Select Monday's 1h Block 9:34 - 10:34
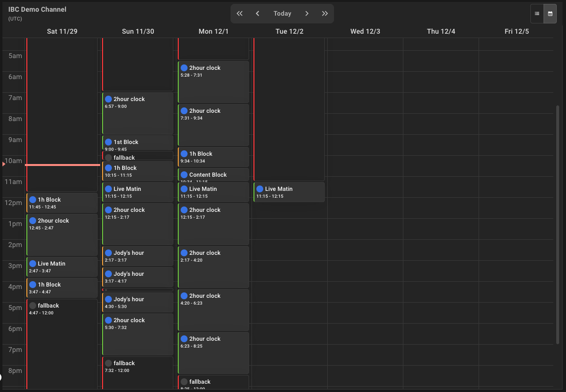The height and width of the screenshot is (392, 566). (213, 157)
